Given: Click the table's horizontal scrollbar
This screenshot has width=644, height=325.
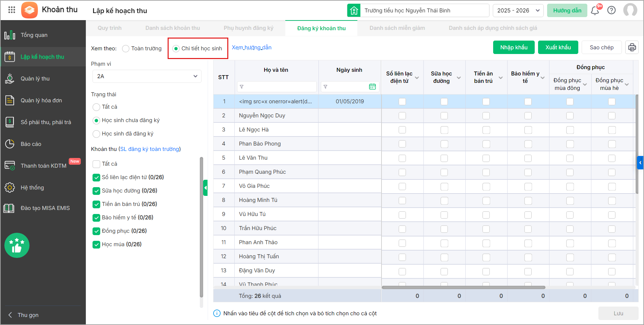Looking at the screenshot, I should [x=463, y=287].
